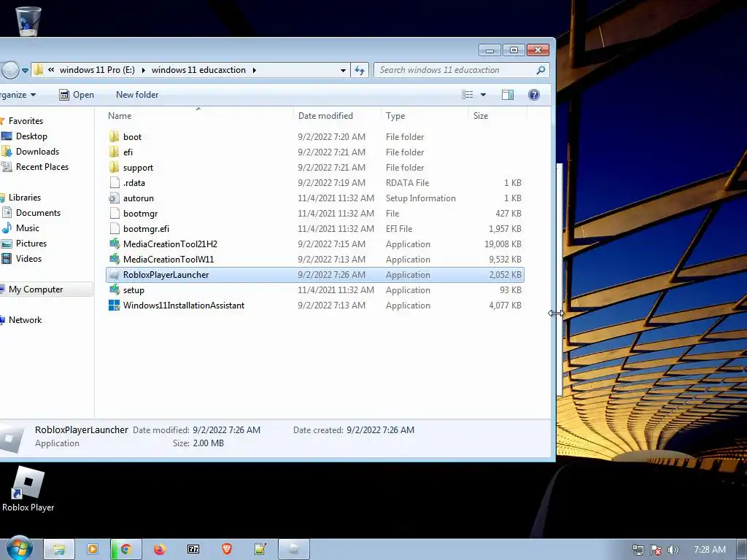Select the bootmgr.efi file icon
Image resolution: width=747 pixels, height=560 pixels.
coord(114,228)
